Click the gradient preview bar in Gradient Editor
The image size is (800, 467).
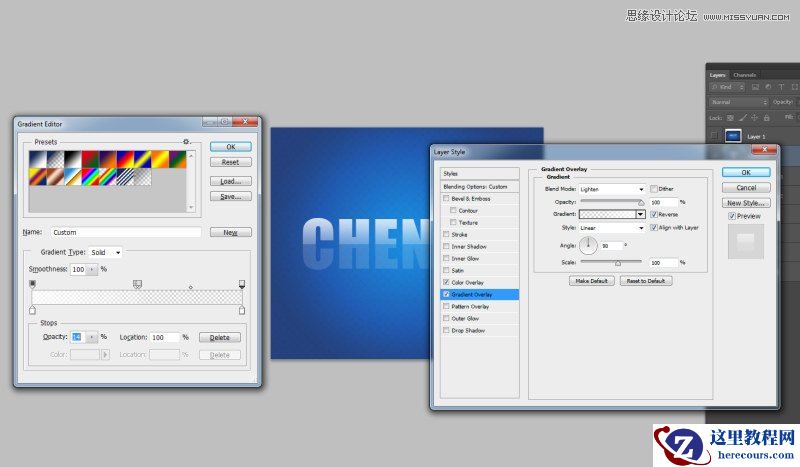point(137,297)
